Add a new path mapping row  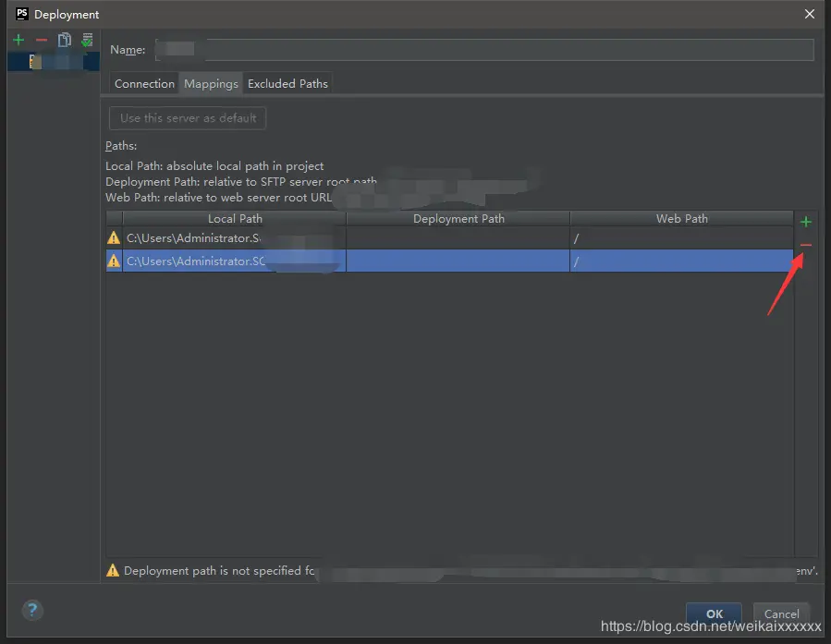[x=805, y=222]
